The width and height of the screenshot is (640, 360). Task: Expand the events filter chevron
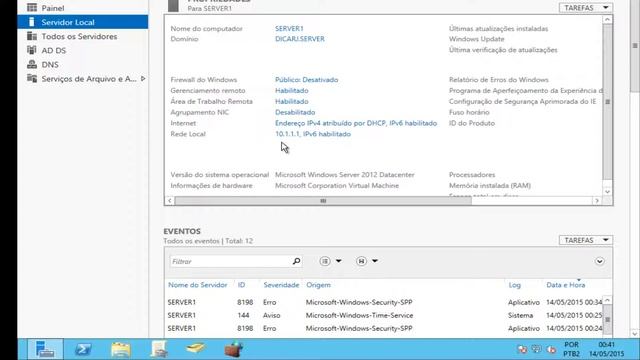click(599, 261)
